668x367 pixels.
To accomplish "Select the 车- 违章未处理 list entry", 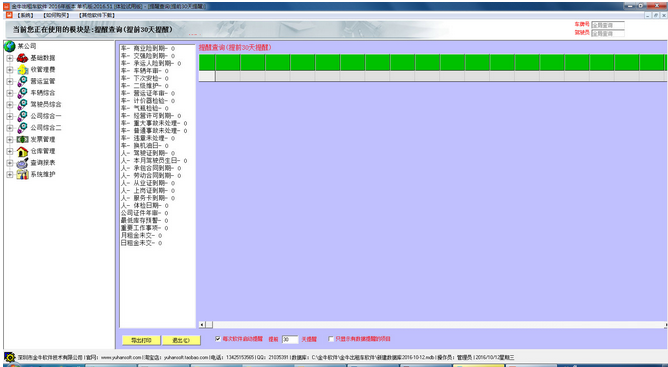I will (148, 138).
